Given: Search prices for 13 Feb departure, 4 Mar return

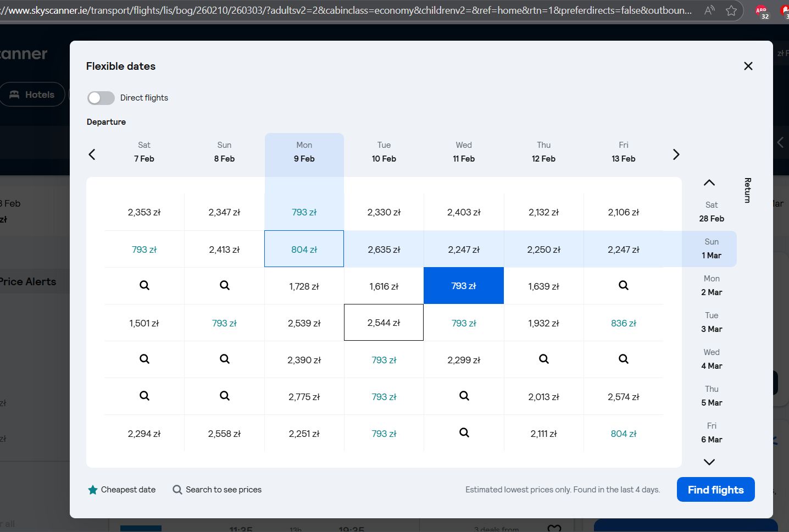Looking at the screenshot, I should pyautogui.click(x=624, y=359).
